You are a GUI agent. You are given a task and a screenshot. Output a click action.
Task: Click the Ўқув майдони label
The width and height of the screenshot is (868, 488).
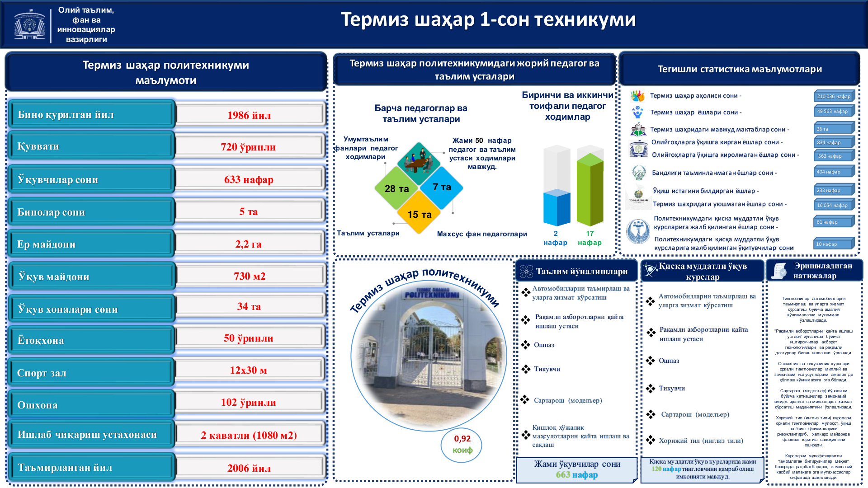point(91,276)
